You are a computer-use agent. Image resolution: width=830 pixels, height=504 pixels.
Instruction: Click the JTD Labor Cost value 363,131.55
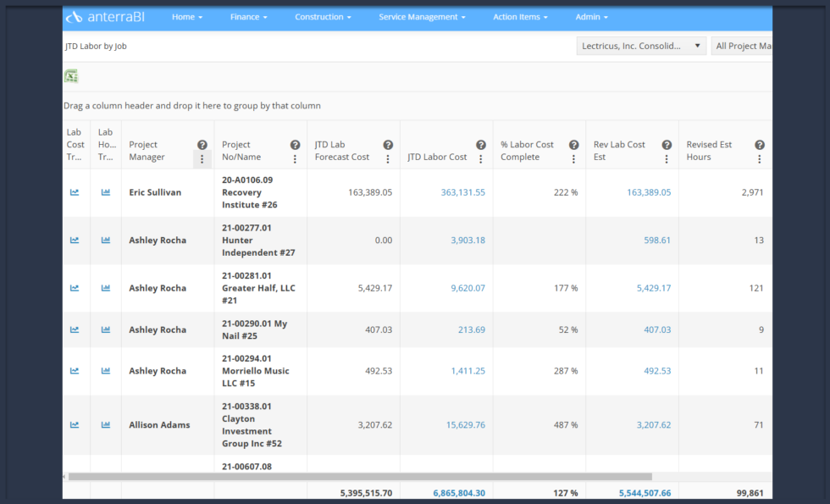tap(462, 192)
